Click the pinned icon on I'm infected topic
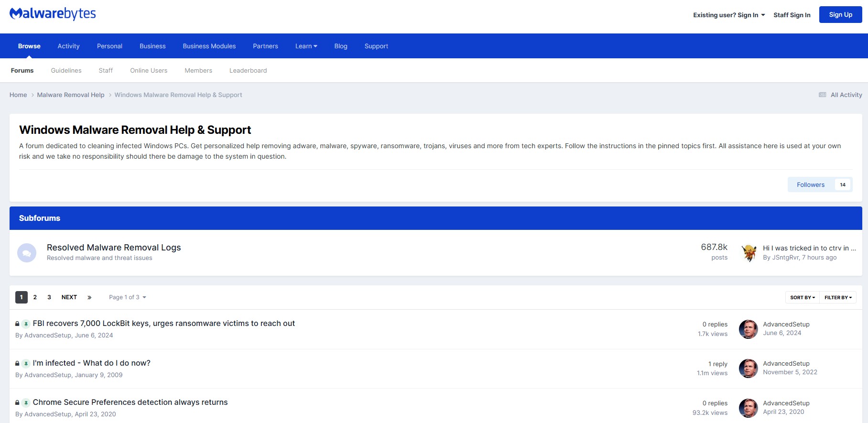The width and height of the screenshot is (868, 423). [26, 364]
